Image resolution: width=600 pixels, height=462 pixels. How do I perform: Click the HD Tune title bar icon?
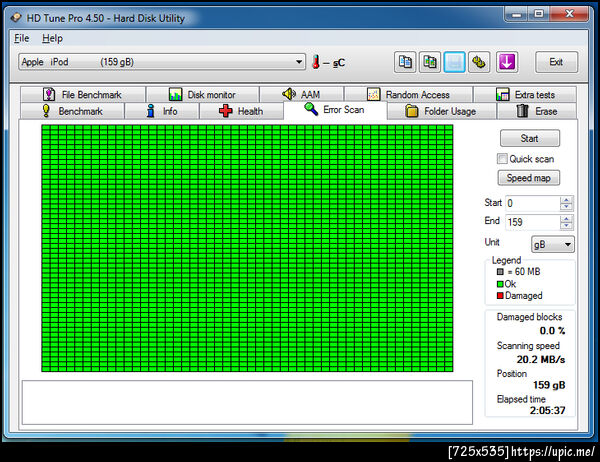tap(16, 18)
